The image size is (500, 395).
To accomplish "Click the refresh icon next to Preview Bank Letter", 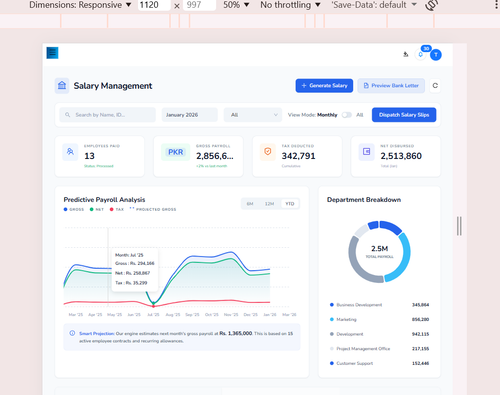I will (x=435, y=86).
